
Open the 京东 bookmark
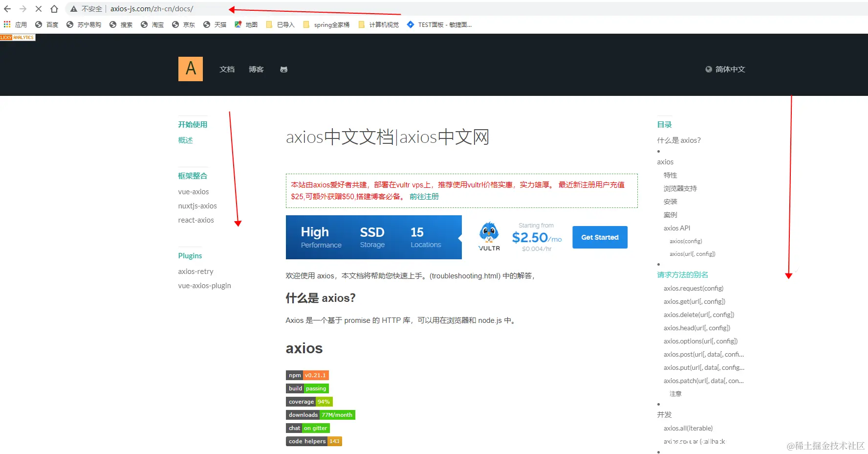183,24
